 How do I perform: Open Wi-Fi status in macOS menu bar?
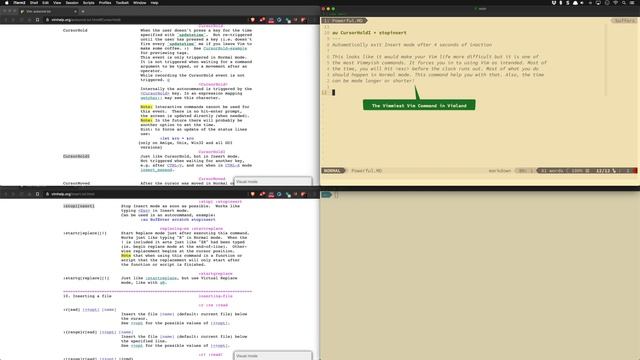pyautogui.click(x=615, y=3)
